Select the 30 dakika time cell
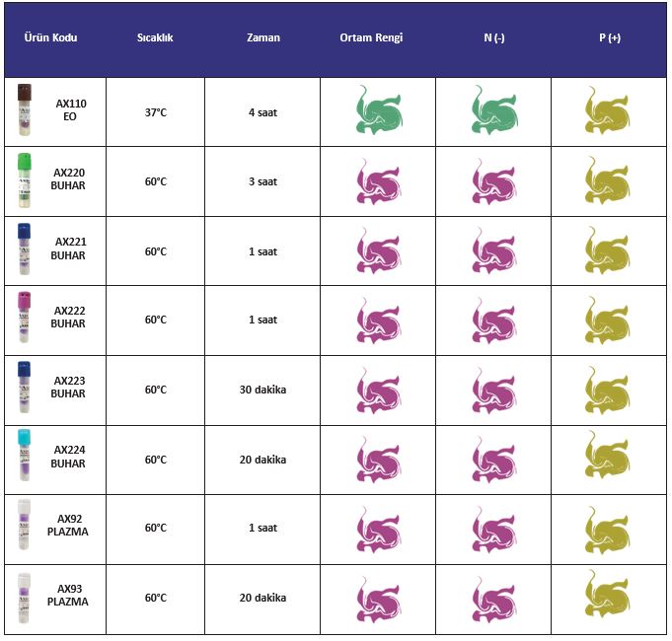Image resolution: width=672 pixels, height=641 pixels. click(262, 390)
